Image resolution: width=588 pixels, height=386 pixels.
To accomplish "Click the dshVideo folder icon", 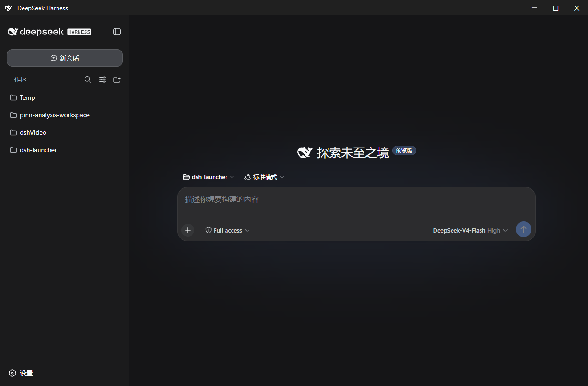I will 13,132.
